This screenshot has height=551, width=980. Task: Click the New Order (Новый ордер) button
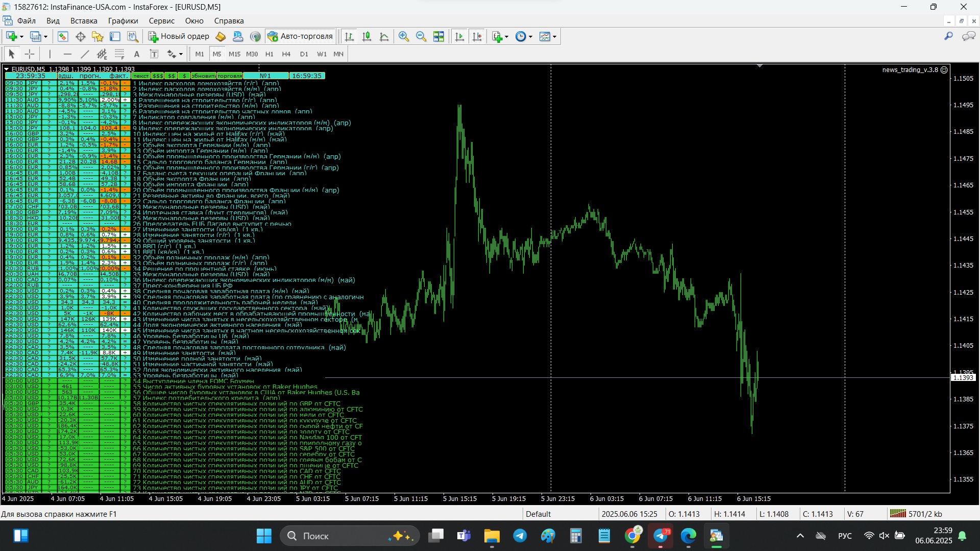(179, 36)
